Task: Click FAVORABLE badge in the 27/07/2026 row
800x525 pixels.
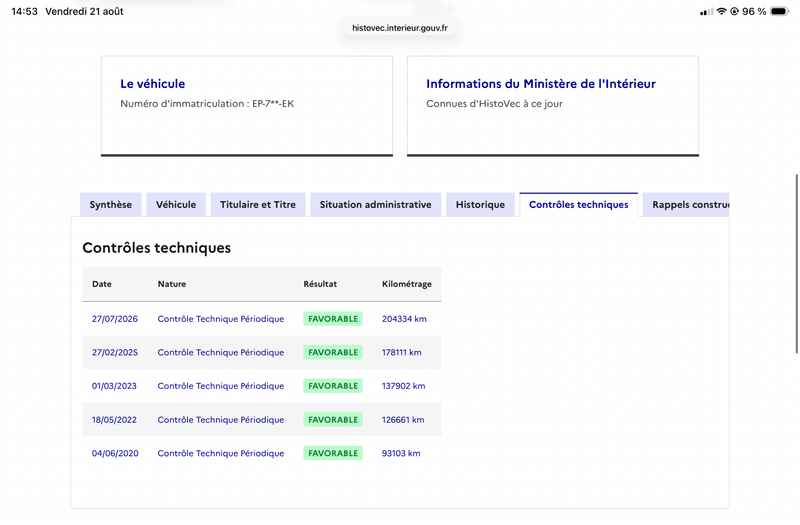Action: 333,319
